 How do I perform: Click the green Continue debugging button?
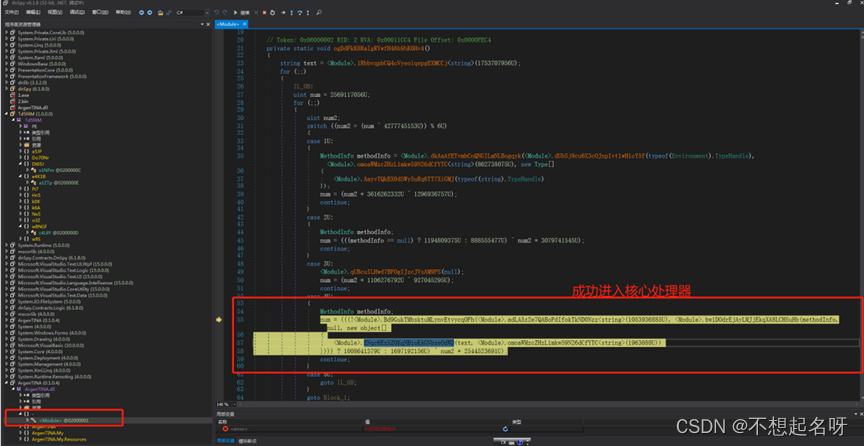[x=241, y=12]
